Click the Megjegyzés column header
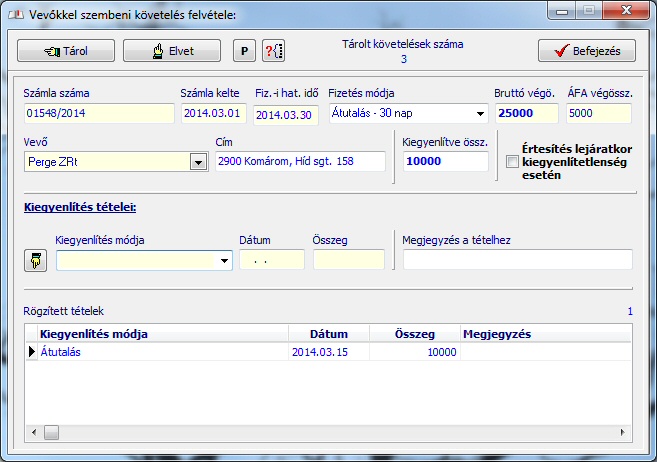The width and height of the screenshot is (657, 462). [546, 334]
